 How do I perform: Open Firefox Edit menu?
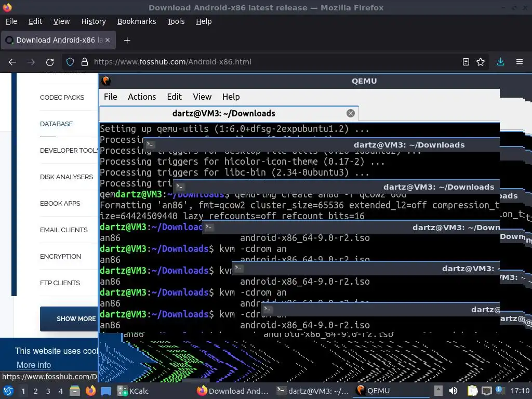tap(35, 21)
